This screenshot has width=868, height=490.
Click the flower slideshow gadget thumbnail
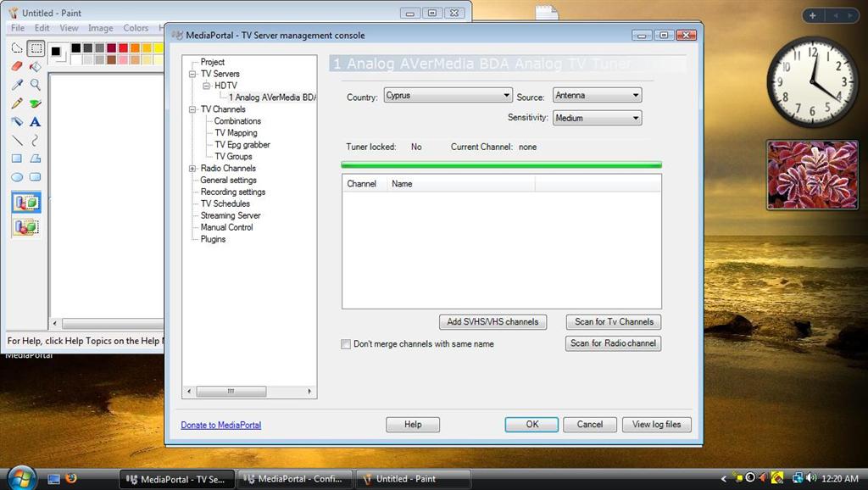pyautogui.click(x=812, y=175)
